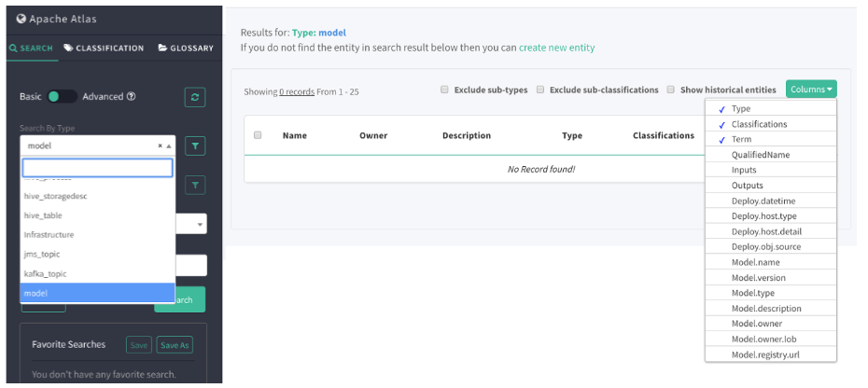Toggle Basic to Advanced search switch

[x=63, y=96]
